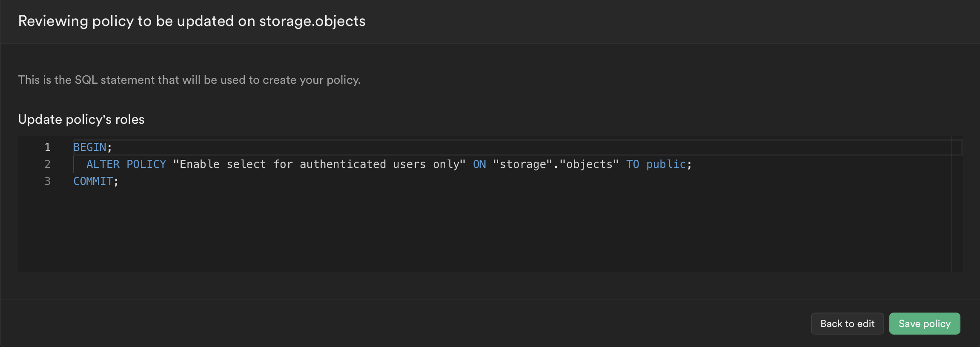Select the BEGIN keyword on line 1

(90, 147)
